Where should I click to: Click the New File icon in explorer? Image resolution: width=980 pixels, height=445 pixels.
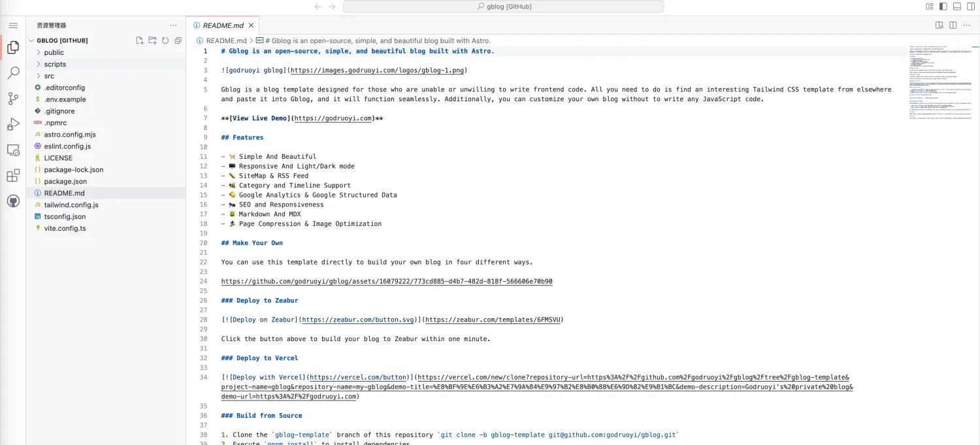140,41
